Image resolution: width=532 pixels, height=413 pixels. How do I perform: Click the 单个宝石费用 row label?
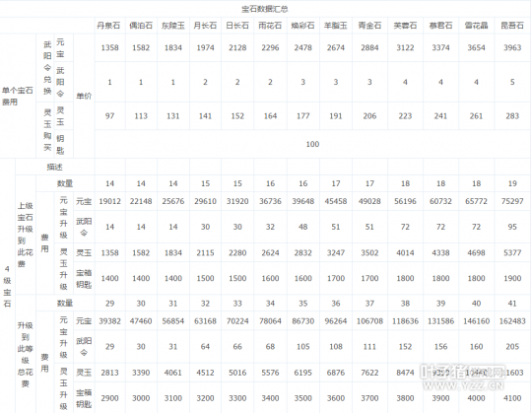tap(18, 96)
